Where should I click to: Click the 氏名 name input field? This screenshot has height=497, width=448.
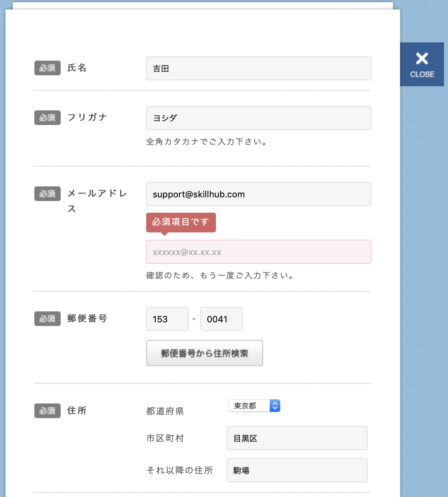pyautogui.click(x=258, y=68)
